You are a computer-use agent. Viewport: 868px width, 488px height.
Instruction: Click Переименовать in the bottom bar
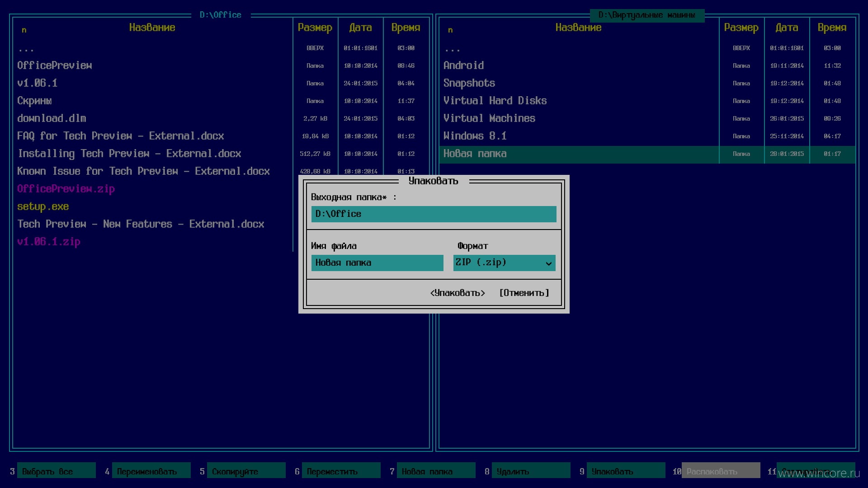(x=151, y=470)
